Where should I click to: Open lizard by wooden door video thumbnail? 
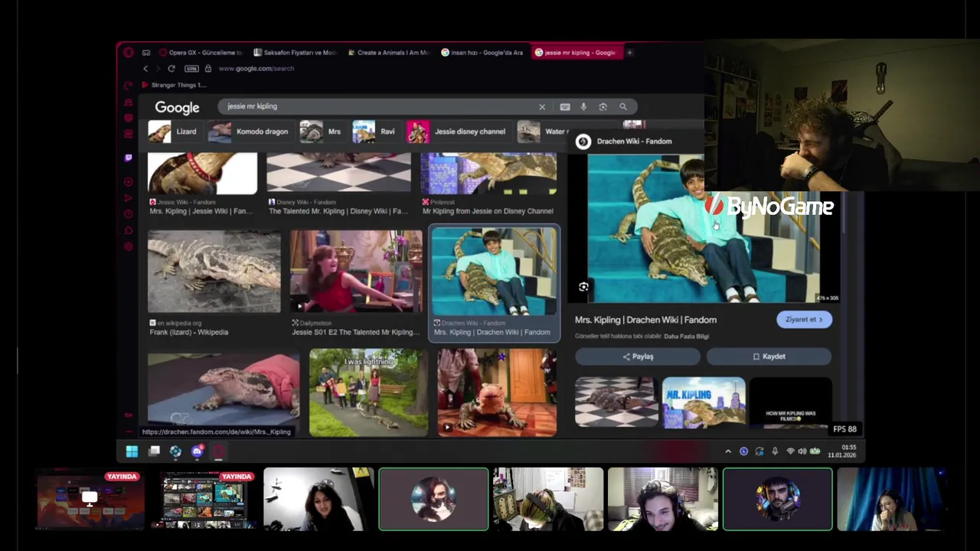(497, 393)
